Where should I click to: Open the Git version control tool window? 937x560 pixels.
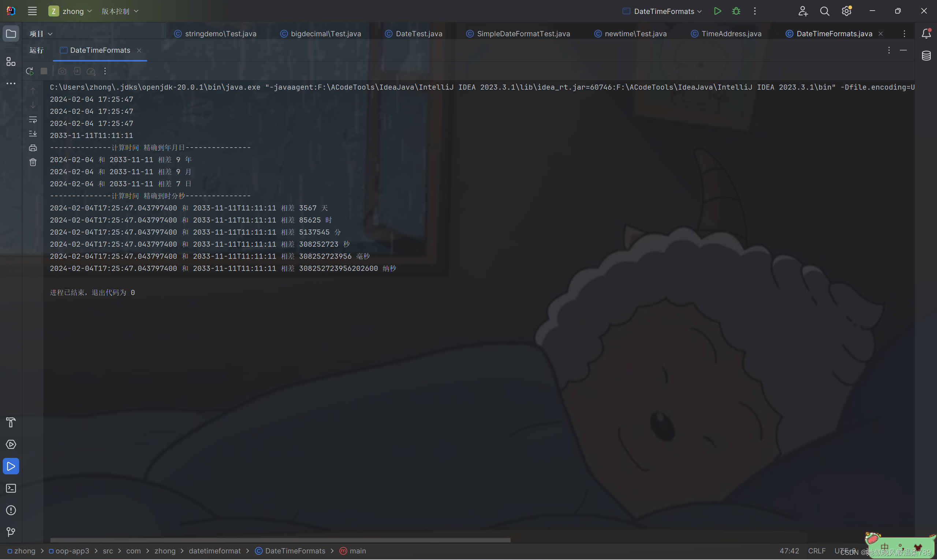click(11, 532)
